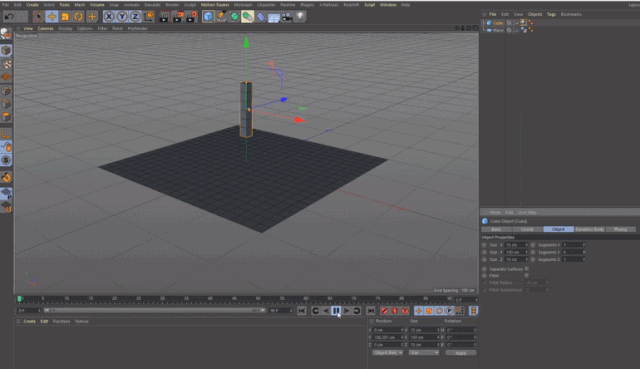Click the Segments Y input field
Viewport: 640px width, 369px height.
(573, 252)
